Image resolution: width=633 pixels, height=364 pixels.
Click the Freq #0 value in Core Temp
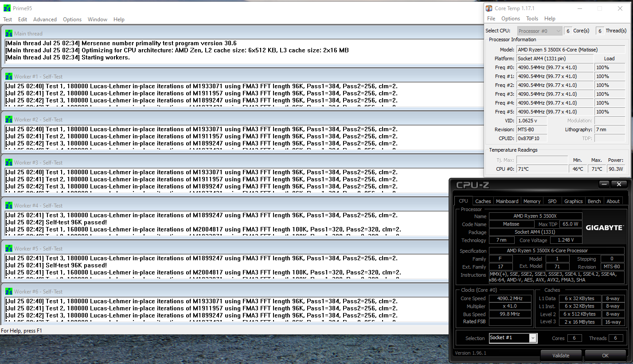pos(555,67)
